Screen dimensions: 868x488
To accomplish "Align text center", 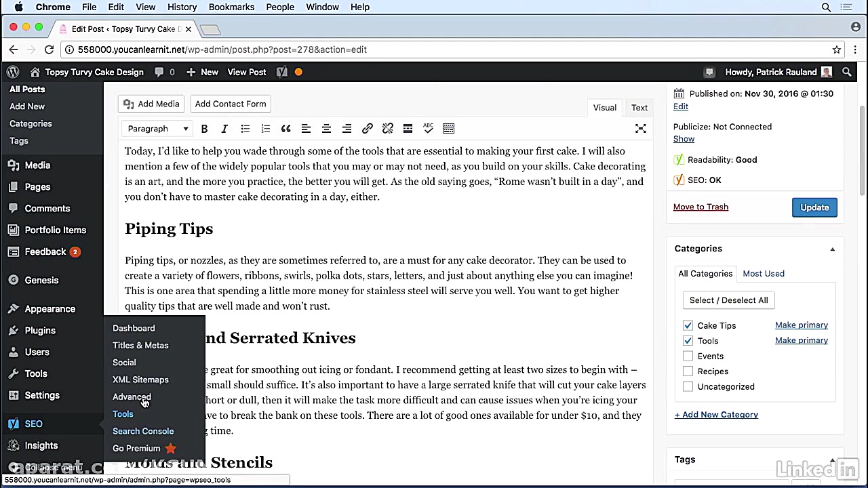I will coord(326,129).
